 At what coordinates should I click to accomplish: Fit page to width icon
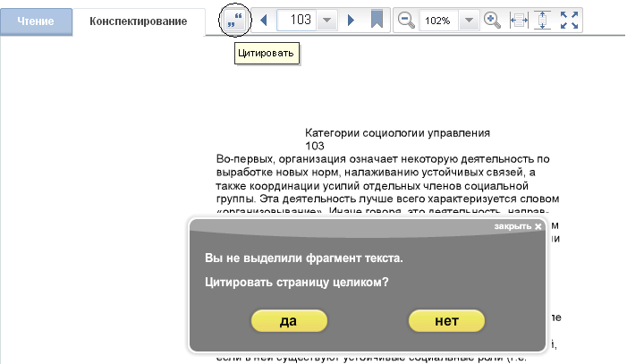coord(519,20)
